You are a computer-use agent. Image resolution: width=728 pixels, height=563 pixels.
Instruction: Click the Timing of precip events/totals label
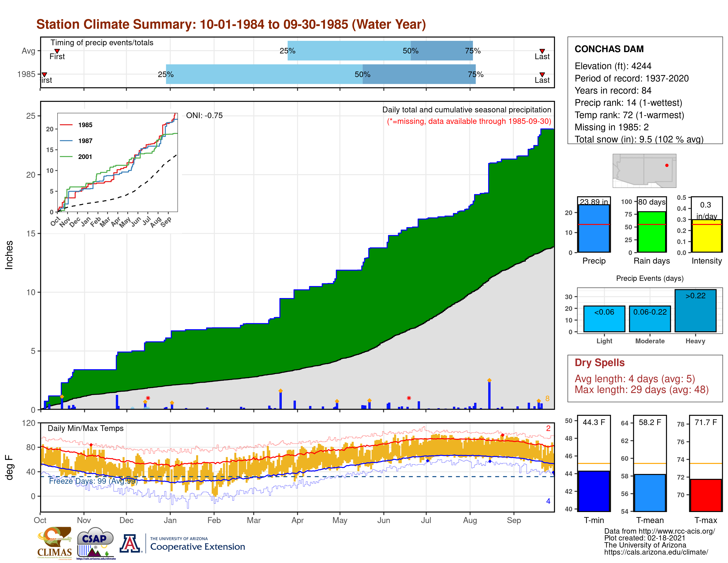point(102,43)
